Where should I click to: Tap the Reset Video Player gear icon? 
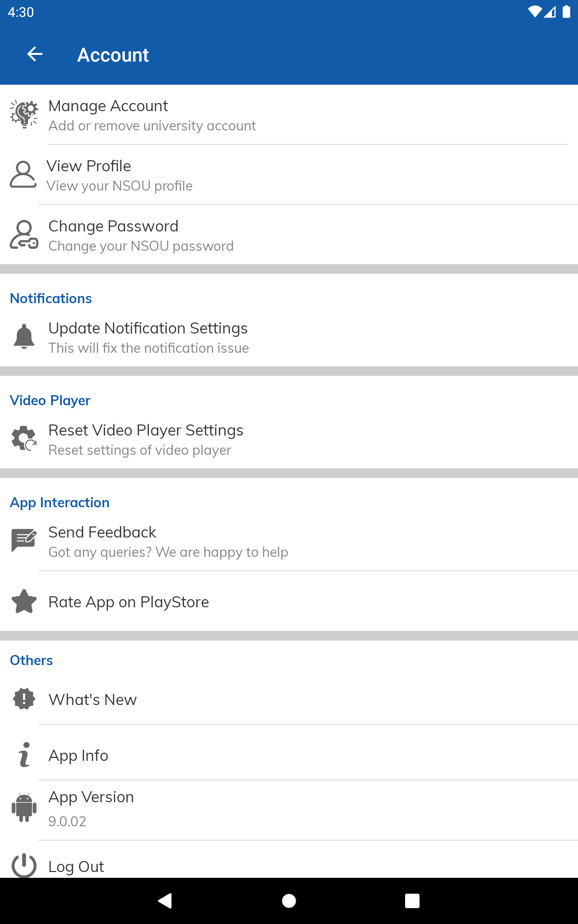click(x=24, y=439)
